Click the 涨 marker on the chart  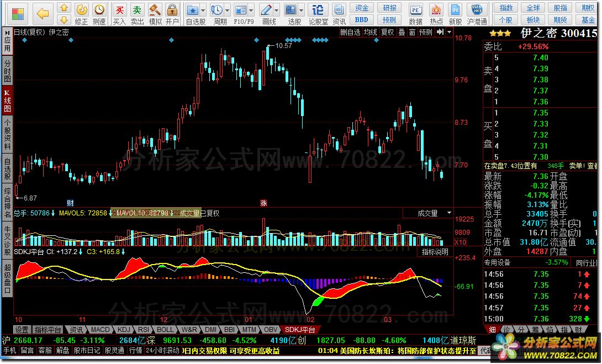point(263,203)
